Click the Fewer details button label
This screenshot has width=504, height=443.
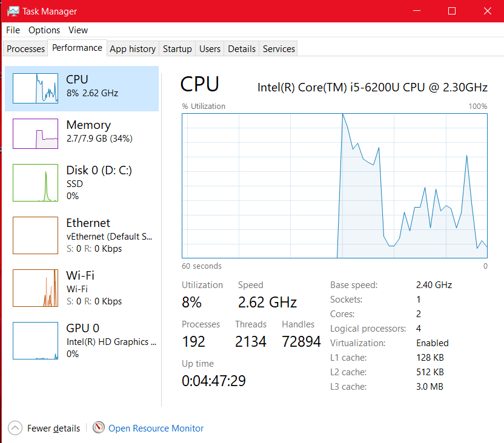[x=54, y=428]
